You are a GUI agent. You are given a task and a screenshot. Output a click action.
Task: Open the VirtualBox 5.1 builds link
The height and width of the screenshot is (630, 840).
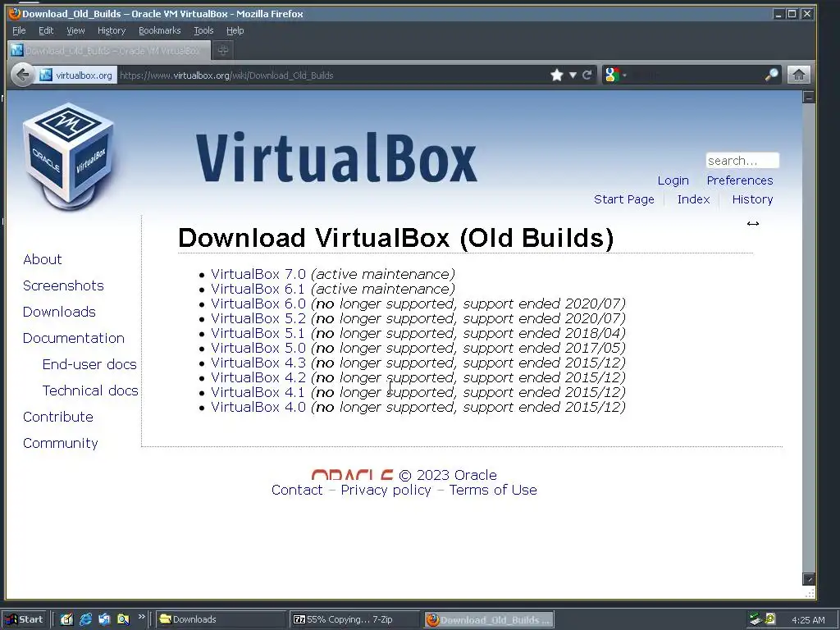tap(258, 333)
